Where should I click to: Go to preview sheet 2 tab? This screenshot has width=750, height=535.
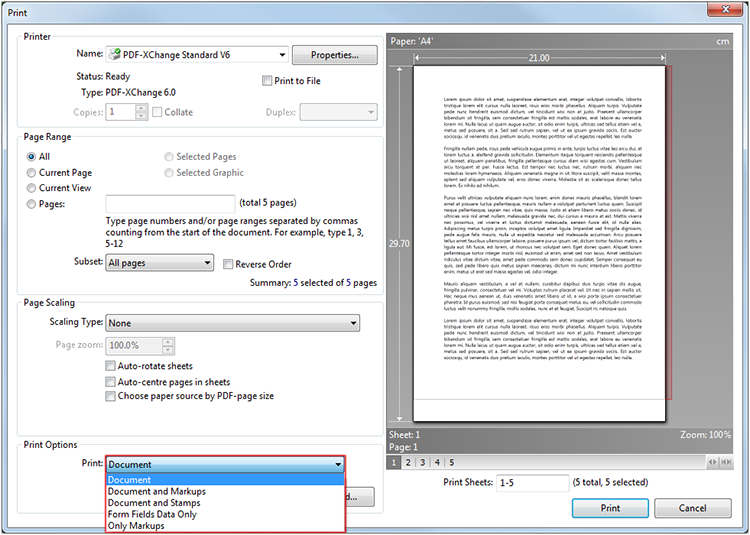point(408,462)
